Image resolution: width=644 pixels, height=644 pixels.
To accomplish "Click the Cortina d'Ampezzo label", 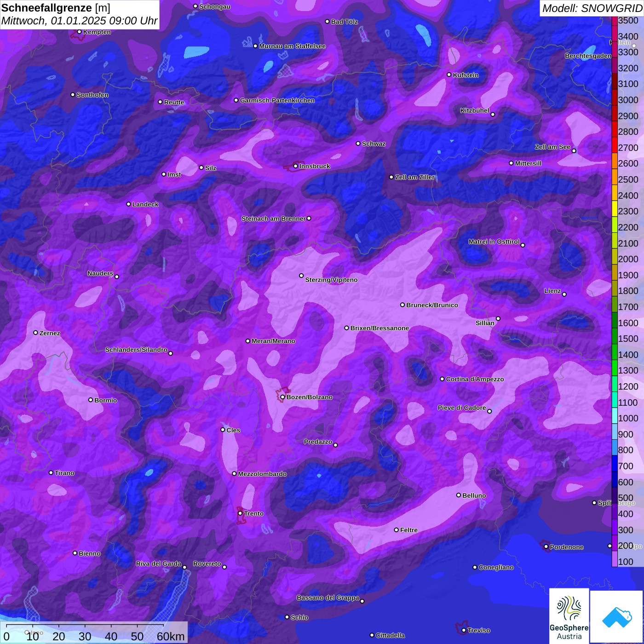I will click(475, 379).
